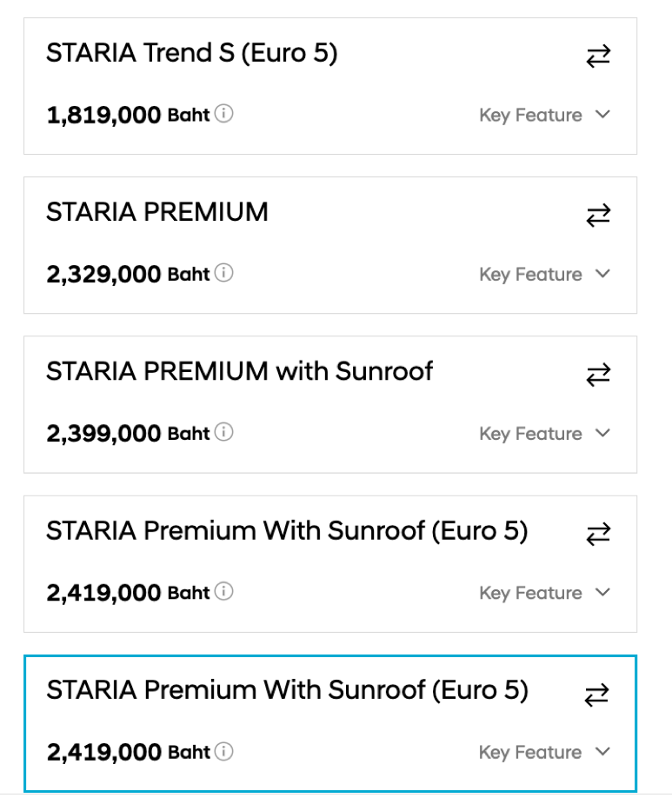
Task: Click compare icon for STARIA PREMIUM with Sunroof
Action: [x=598, y=375]
